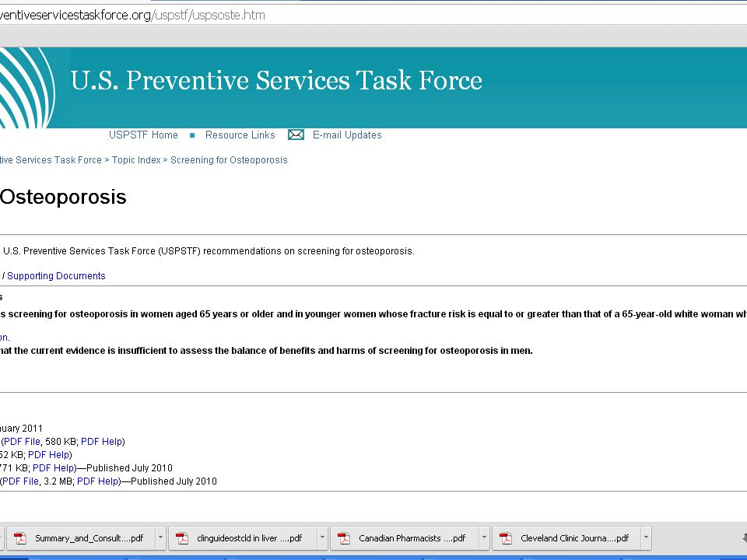Open E-mail Updates navigation link
Viewport: 747px width, 560px height.
pyautogui.click(x=347, y=135)
